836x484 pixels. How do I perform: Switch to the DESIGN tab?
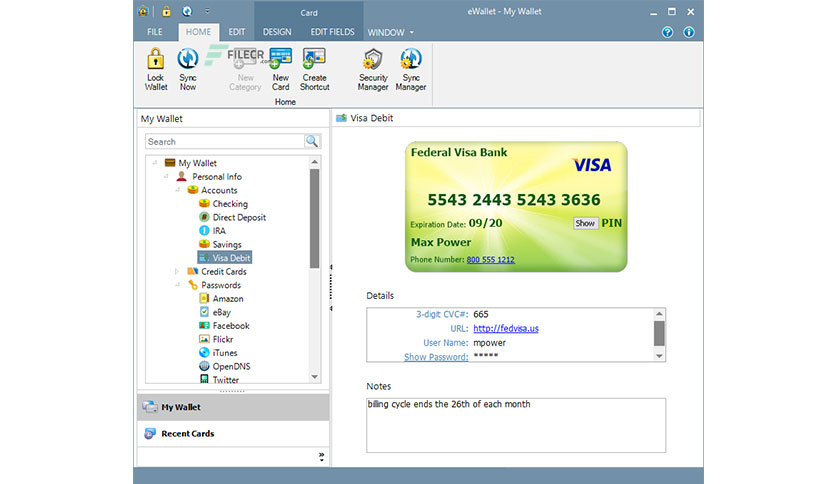[x=277, y=32]
